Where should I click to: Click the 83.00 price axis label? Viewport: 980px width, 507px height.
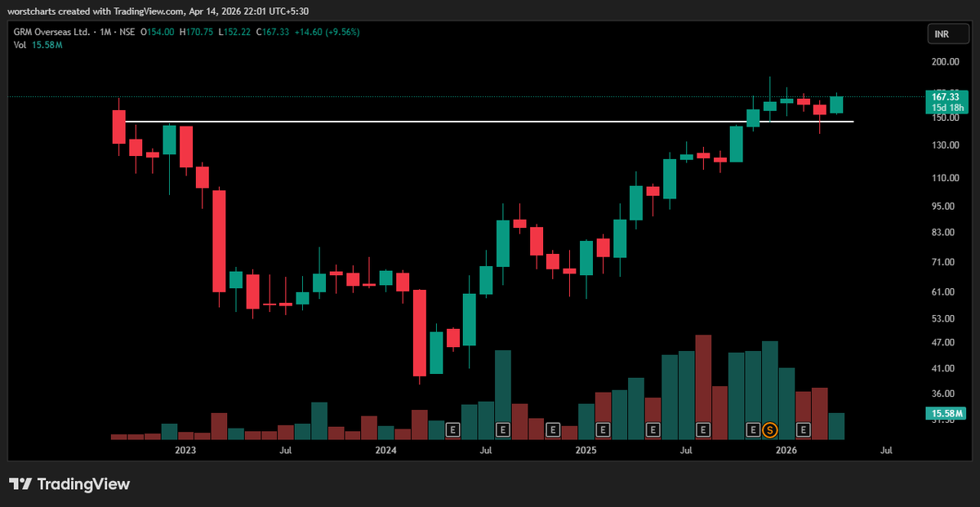pyautogui.click(x=945, y=233)
